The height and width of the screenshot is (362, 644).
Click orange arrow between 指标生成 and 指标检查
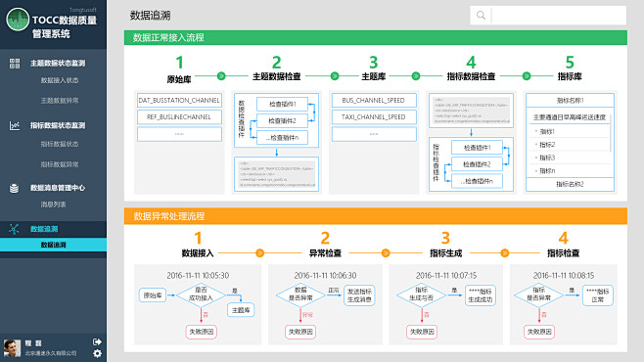pyautogui.click(x=505, y=252)
